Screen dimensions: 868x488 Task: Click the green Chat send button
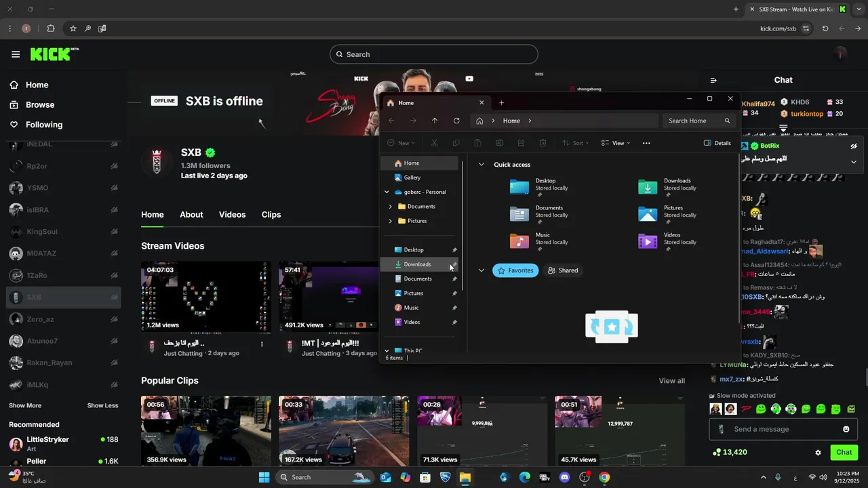844,452
